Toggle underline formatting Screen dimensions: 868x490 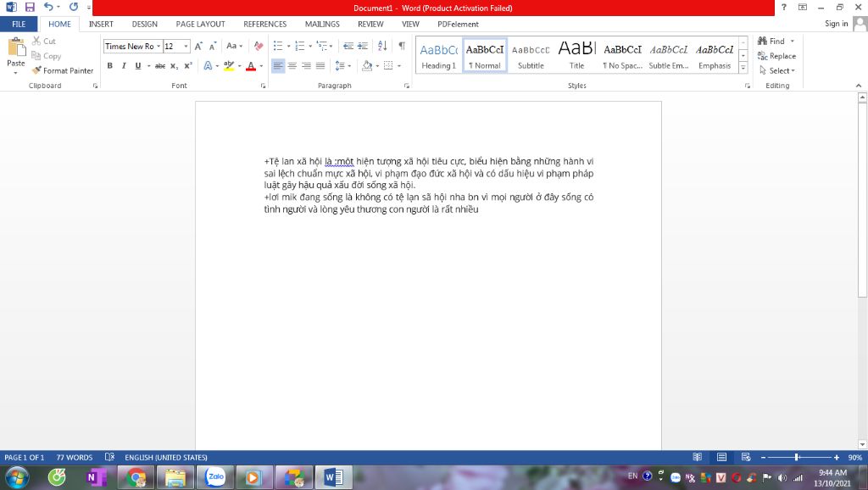138,65
